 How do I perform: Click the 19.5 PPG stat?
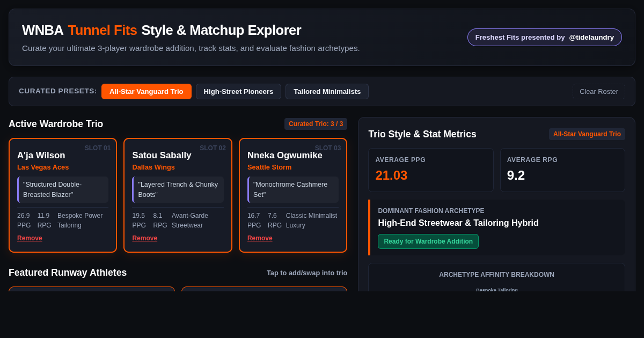(139, 221)
